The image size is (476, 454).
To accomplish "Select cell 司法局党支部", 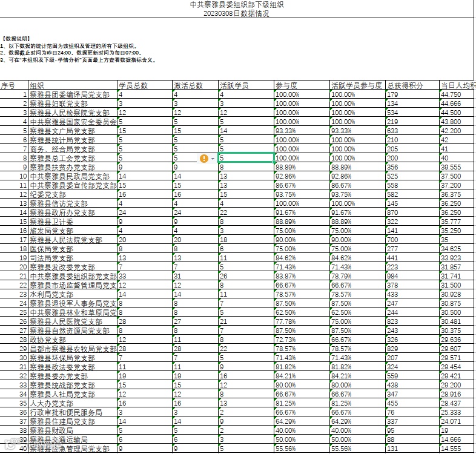I will (73, 258).
